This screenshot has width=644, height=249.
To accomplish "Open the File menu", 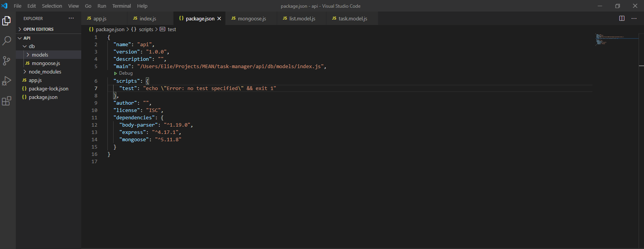I will (18, 6).
